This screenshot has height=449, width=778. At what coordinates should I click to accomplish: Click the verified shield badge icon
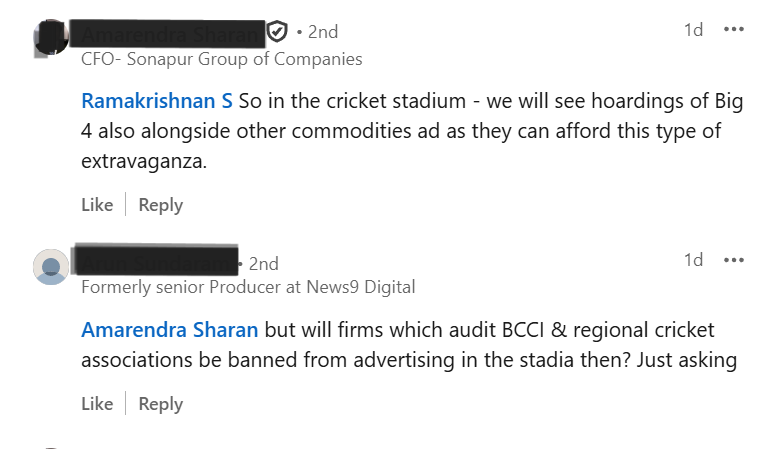(279, 32)
